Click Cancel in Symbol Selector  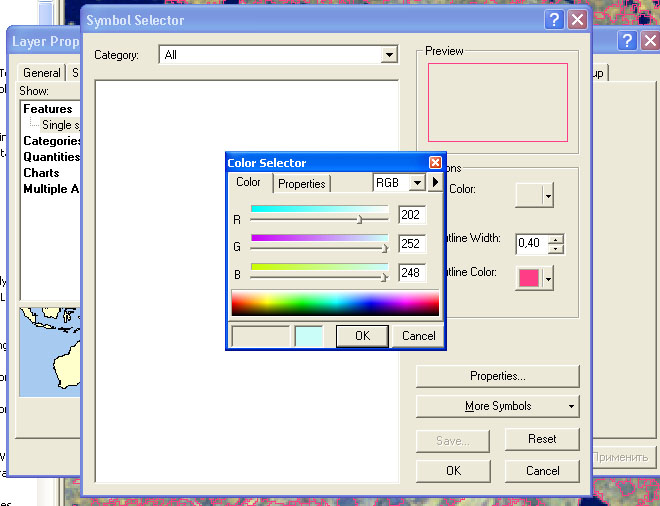(x=542, y=471)
